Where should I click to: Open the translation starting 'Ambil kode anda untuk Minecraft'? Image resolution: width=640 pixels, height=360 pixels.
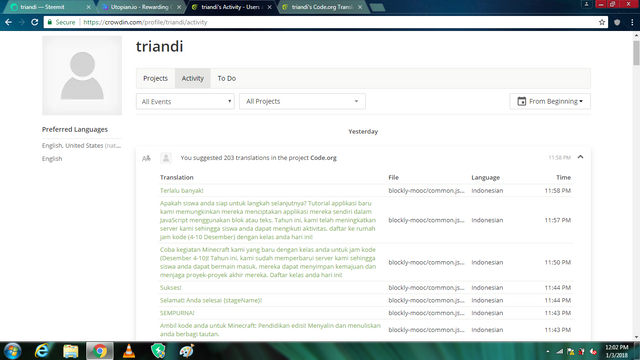coord(270,330)
